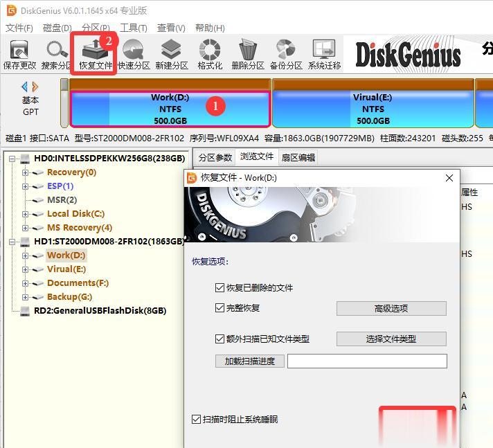Collapse the HD0 INTELSSDPEKKW256G8 disk node

[12, 159]
